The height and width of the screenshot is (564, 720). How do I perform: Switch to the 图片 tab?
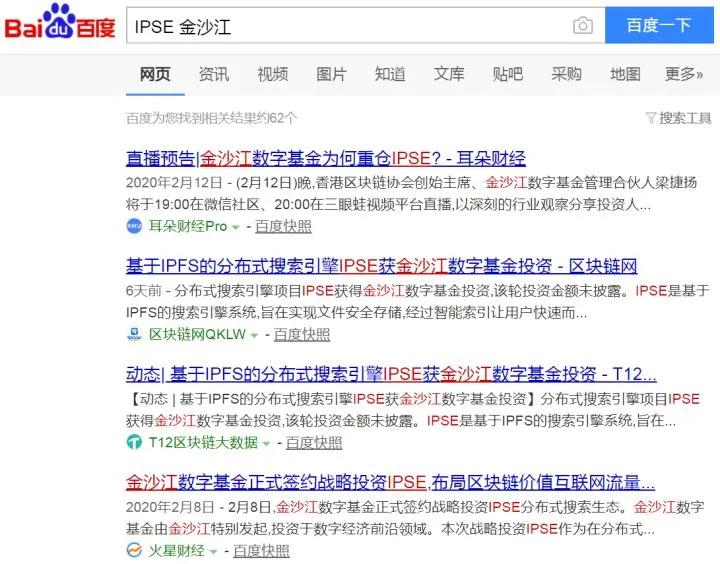coord(331,74)
